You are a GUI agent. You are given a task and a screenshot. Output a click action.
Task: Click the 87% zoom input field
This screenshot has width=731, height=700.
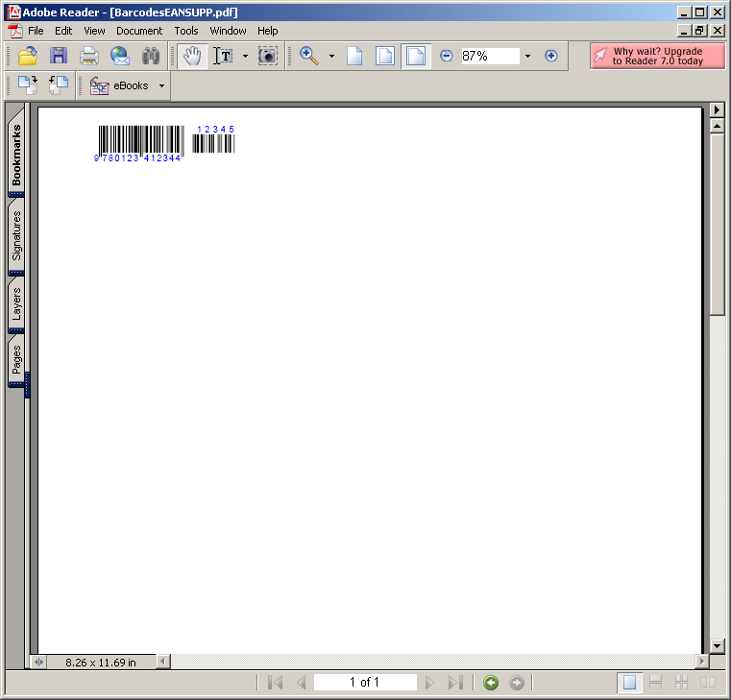tap(490, 56)
